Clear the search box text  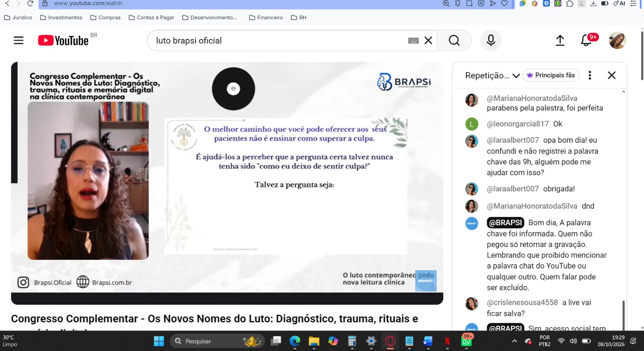pyautogui.click(x=428, y=41)
